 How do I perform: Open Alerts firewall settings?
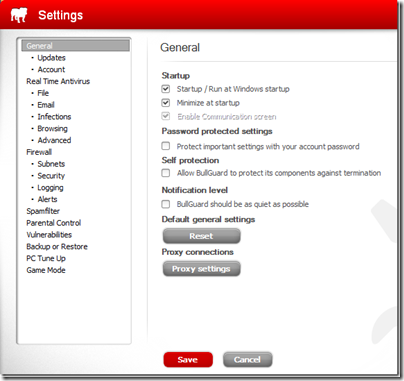click(47, 199)
